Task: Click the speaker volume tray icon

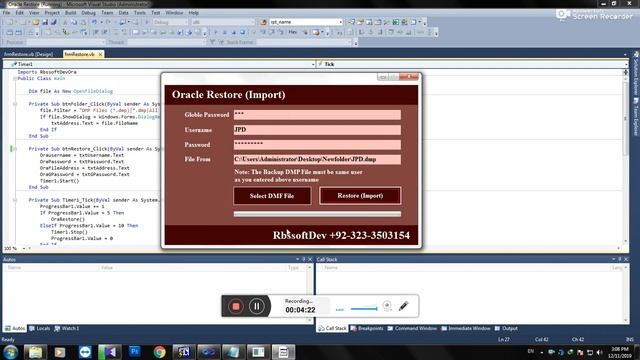Action: point(600,352)
